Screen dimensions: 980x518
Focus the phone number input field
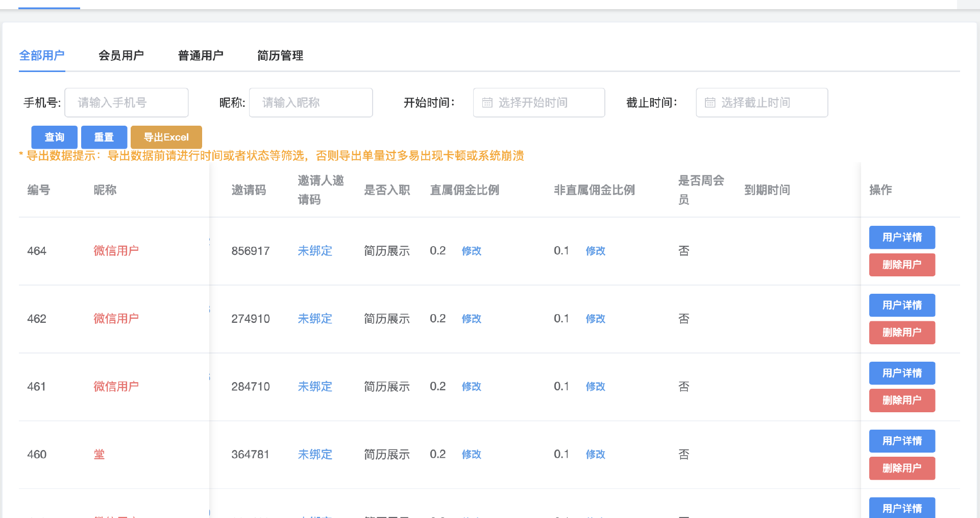click(127, 103)
